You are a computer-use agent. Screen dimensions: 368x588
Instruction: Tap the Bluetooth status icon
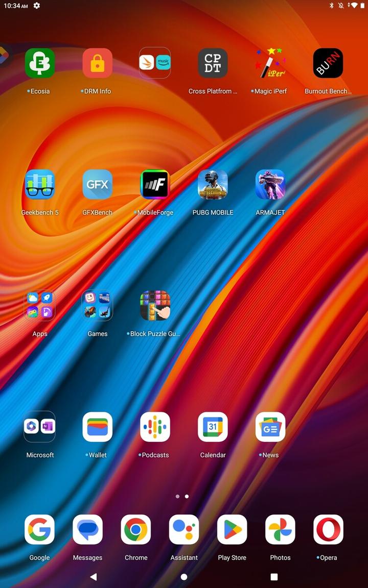332,6
